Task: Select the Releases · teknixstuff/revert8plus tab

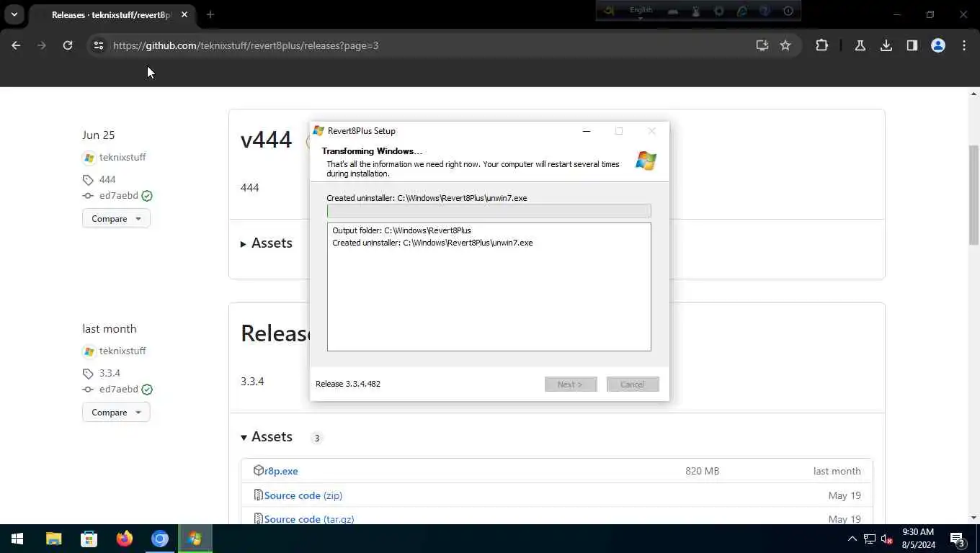Action: (112, 14)
